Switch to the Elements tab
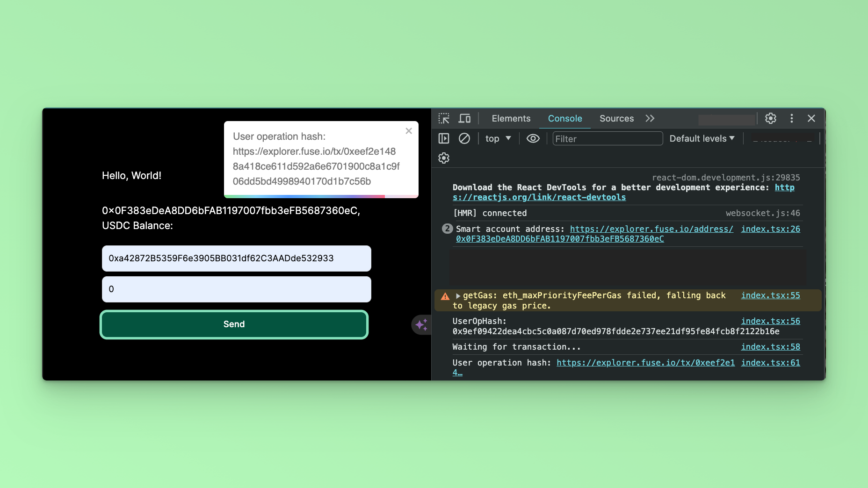The height and width of the screenshot is (488, 868). (511, 119)
